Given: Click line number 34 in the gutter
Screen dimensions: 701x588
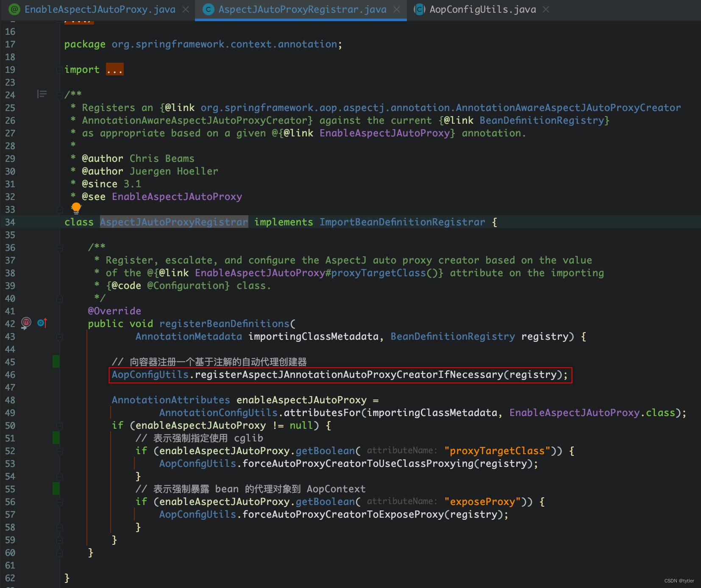Looking at the screenshot, I should click(10, 222).
